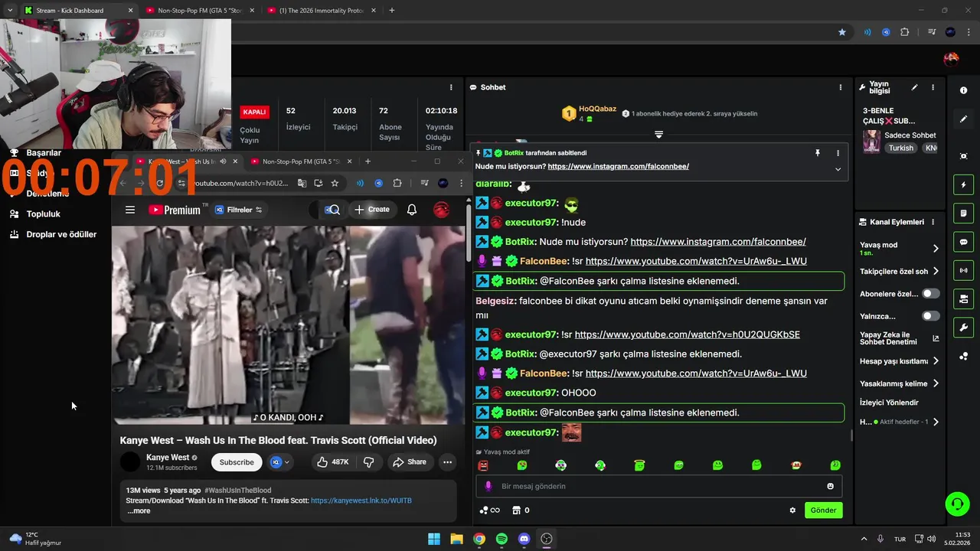Click the chat shop icon with 0

click(x=521, y=510)
